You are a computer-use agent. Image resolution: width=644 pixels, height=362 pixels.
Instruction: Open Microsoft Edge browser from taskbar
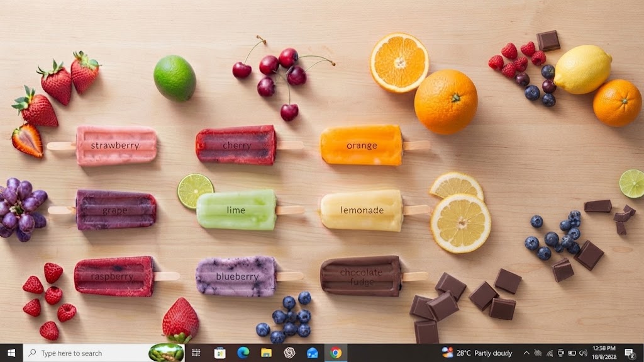[x=243, y=353]
